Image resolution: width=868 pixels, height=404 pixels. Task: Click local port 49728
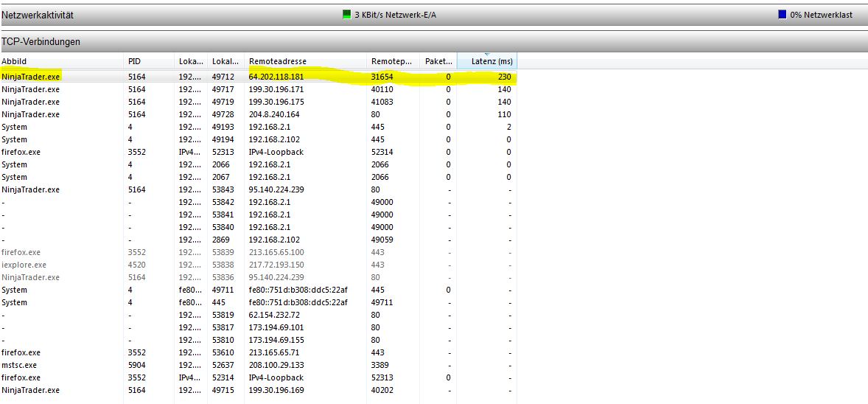pos(223,114)
